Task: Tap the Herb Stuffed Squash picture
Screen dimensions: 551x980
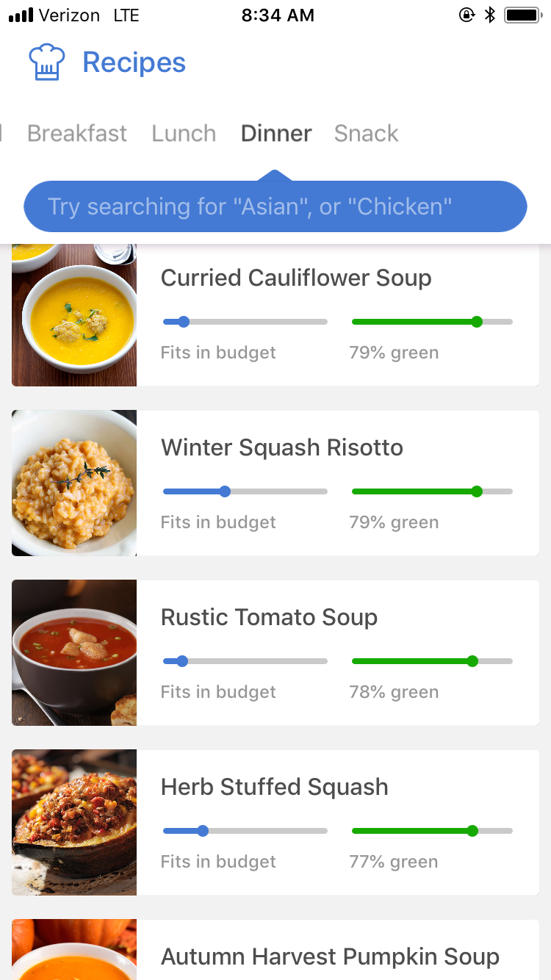Action: pos(74,822)
